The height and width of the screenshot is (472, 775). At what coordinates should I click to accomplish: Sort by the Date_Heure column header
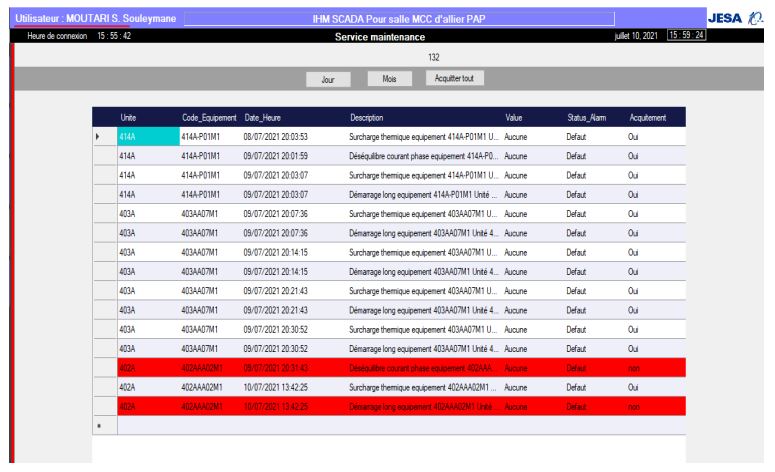point(264,117)
